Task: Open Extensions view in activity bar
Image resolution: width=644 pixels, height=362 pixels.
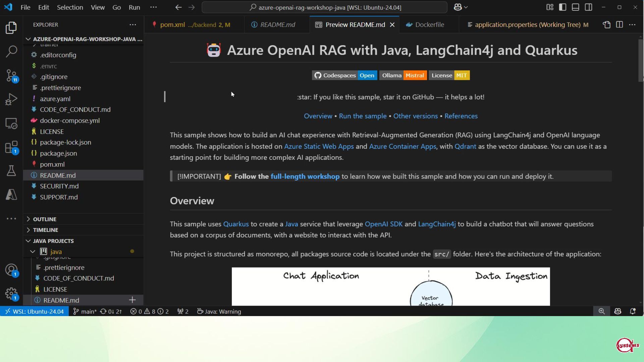Action: [11, 147]
